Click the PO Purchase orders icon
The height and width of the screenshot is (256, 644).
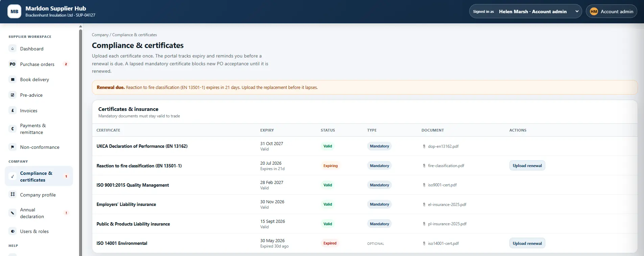coord(13,64)
